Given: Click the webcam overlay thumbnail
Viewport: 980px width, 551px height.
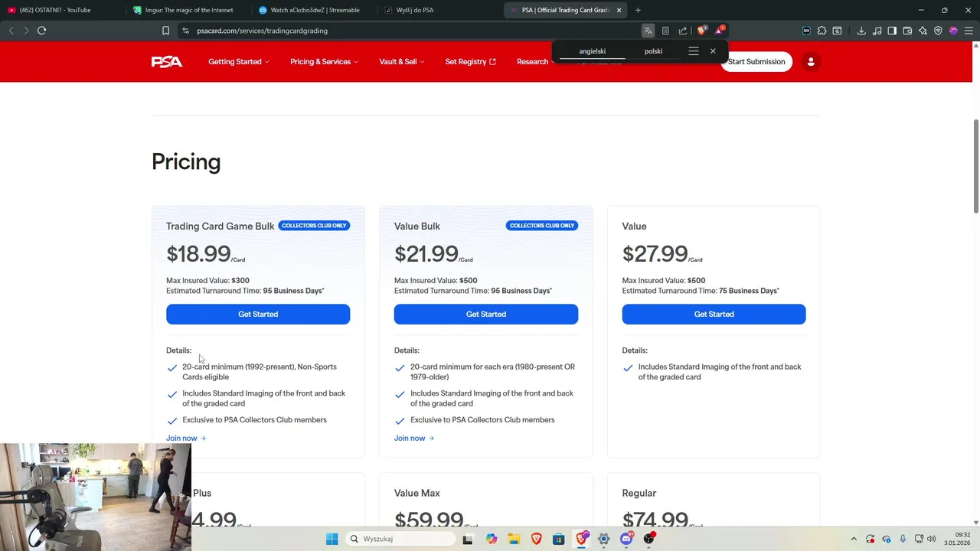Looking at the screenshot, I should point(96,497).
